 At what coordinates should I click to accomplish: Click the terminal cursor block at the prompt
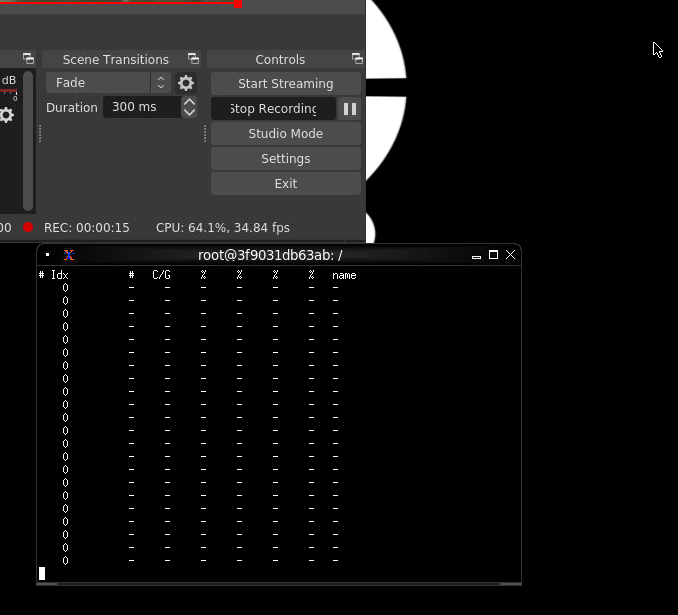(x=42, y=573)
